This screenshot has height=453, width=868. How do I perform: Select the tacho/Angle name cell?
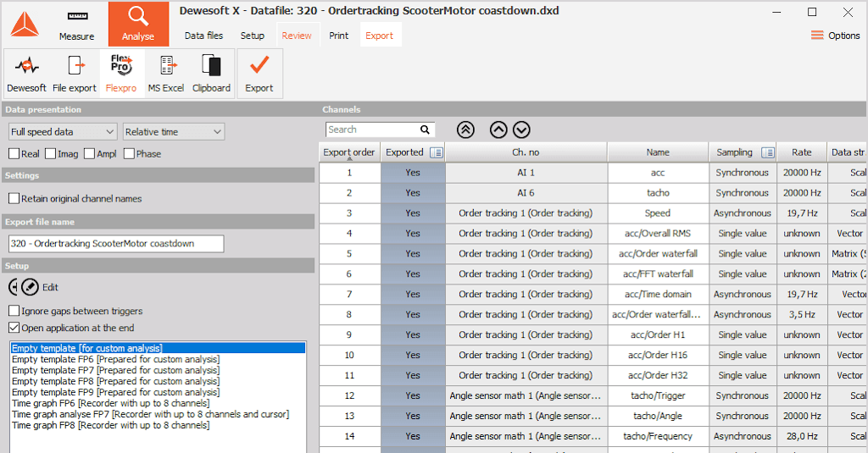point(658,416)
